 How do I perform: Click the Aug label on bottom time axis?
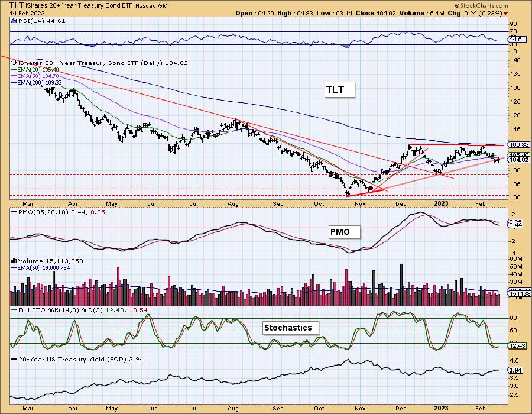pos(233,409)
